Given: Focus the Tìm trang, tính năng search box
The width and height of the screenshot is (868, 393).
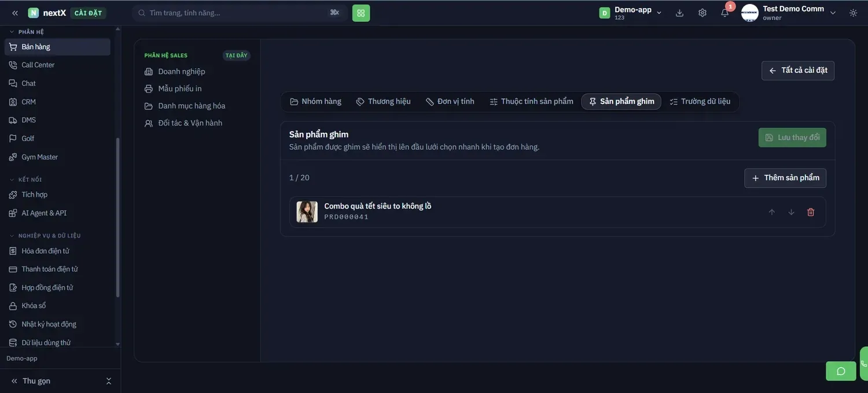Looking at the screenshot, I should click(x=239, y=13).
